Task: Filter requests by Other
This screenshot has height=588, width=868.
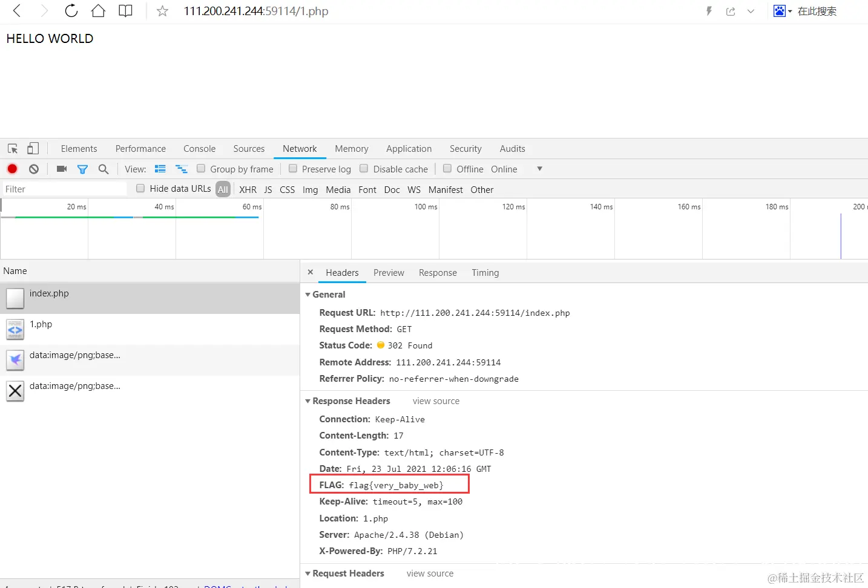Action: pos(482,190)
